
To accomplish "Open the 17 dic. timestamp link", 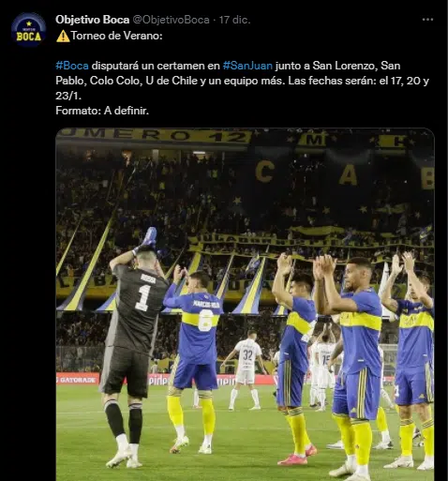I will pyautogui.click(x=234, y=20).
